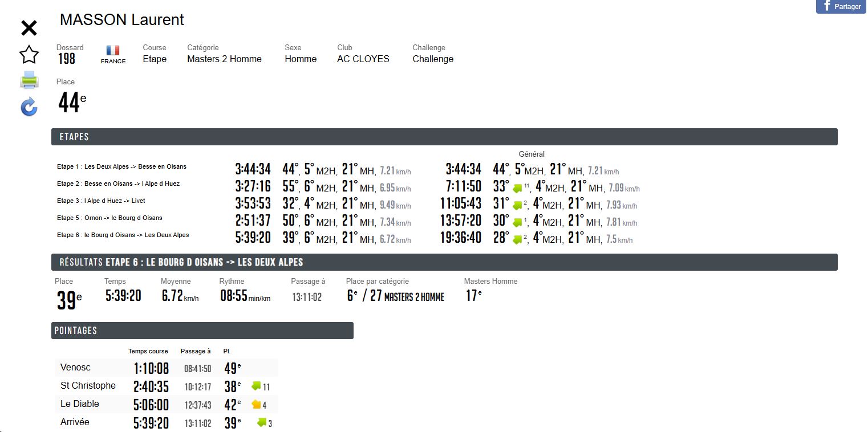Open Etape 2 Besse en Oisans row
The width and height of the screenshot is (868, 432).
(x=119, y=184)
